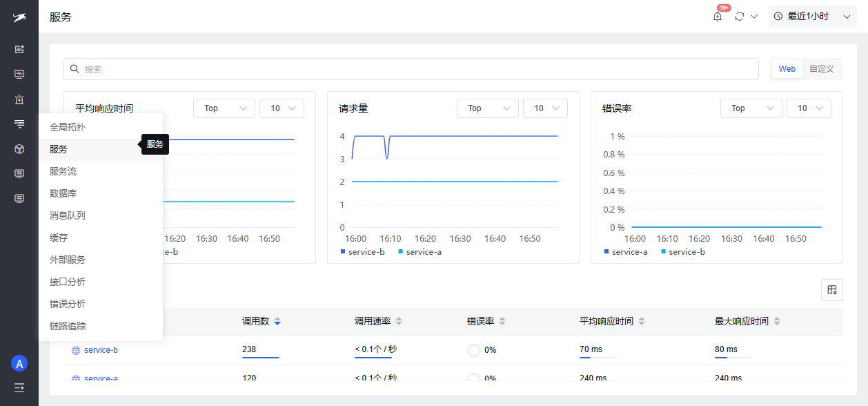Open the table column settings icon
Image resolution: width=868 pixels, height=406 pixels.
(832, 290)
